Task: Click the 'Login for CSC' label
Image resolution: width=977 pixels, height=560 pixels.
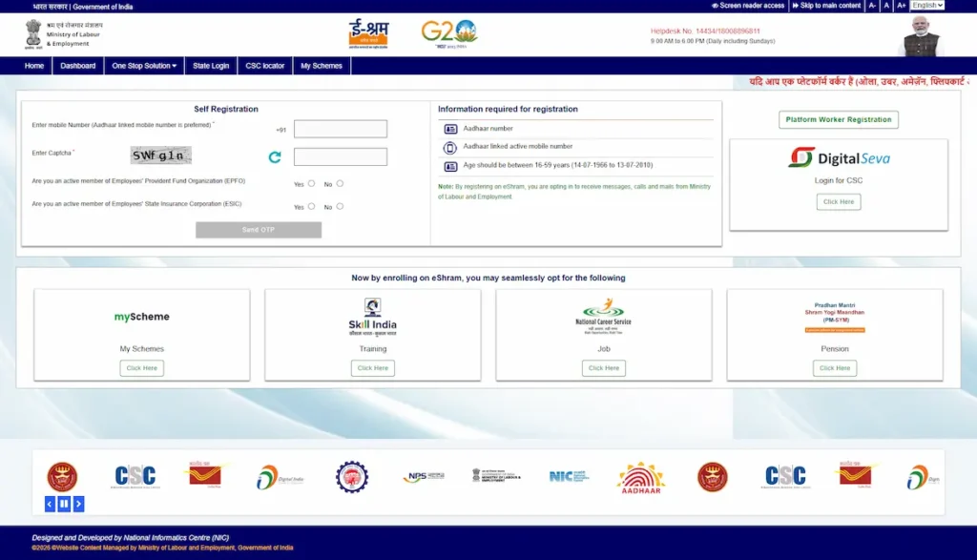Action: coord(839,180)
